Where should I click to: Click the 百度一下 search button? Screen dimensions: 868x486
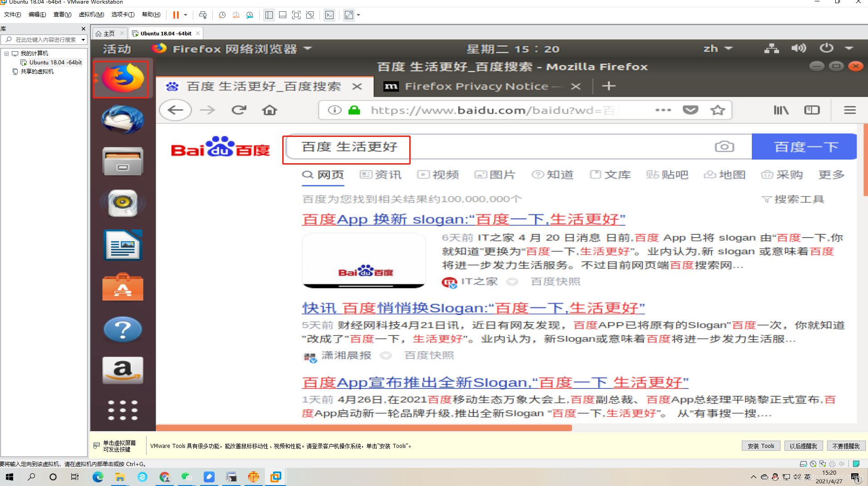click(804, 146)
